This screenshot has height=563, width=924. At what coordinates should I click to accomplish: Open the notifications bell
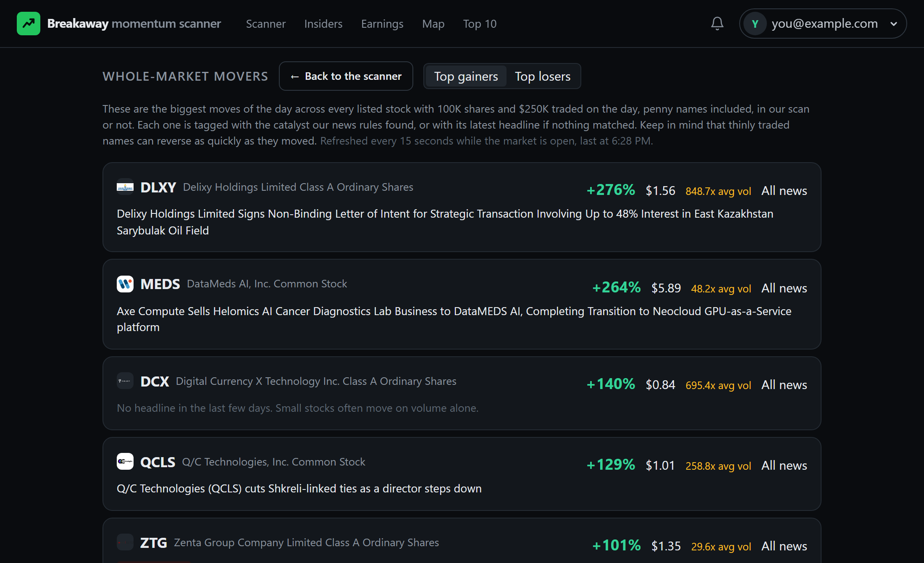pos(717,24)
